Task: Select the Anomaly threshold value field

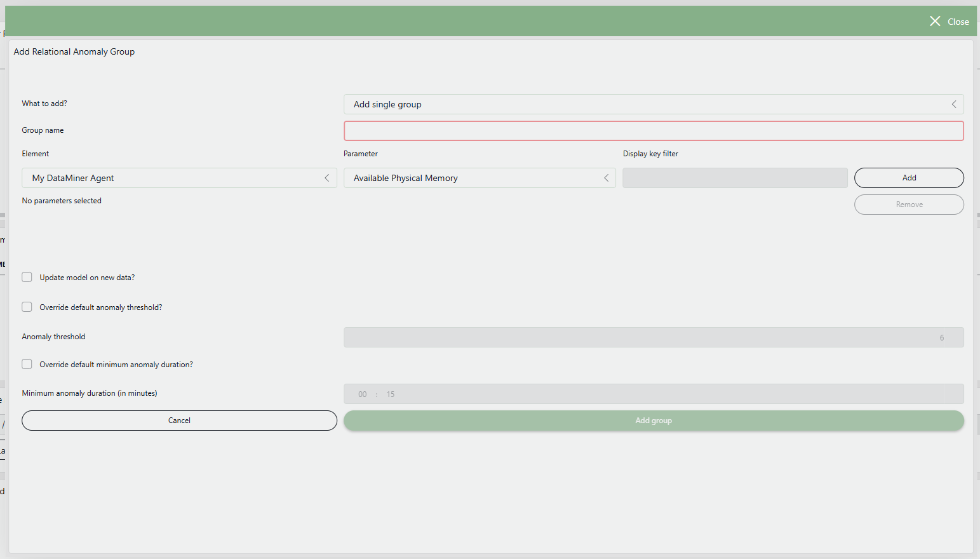Action: pyautogui.click(x=654, y=337)
